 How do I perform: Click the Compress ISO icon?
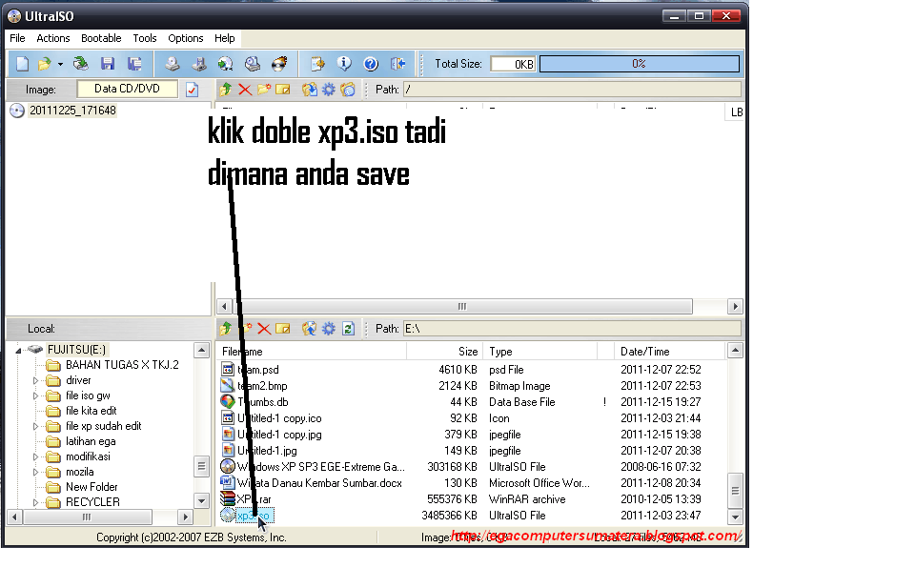click(198, 64)
